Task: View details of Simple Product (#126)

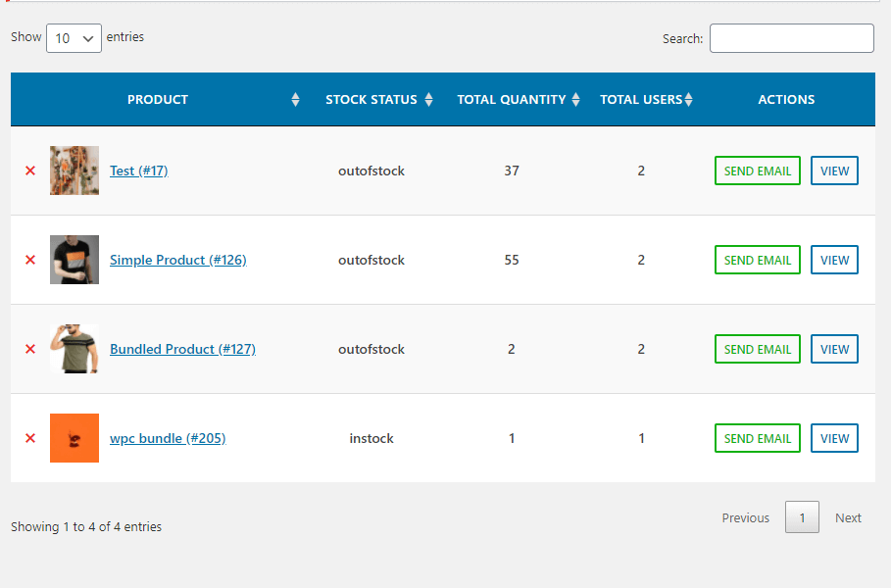Action: pos(834,260)
